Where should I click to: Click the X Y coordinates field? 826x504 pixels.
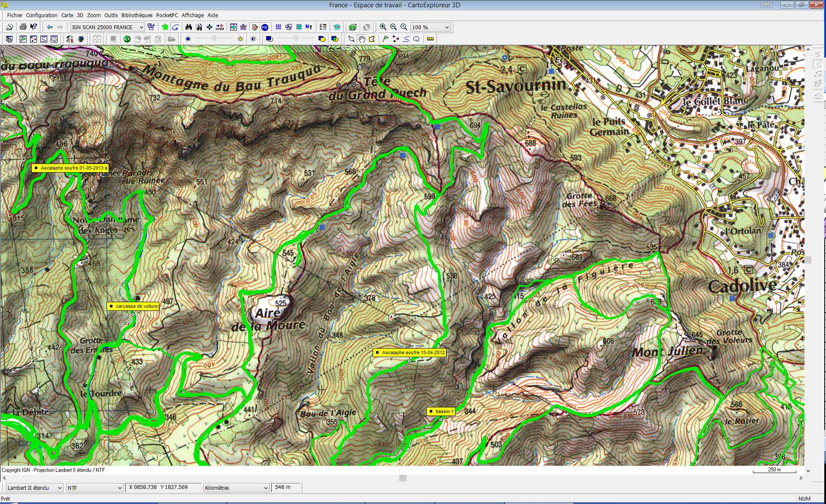click(164, 487)
